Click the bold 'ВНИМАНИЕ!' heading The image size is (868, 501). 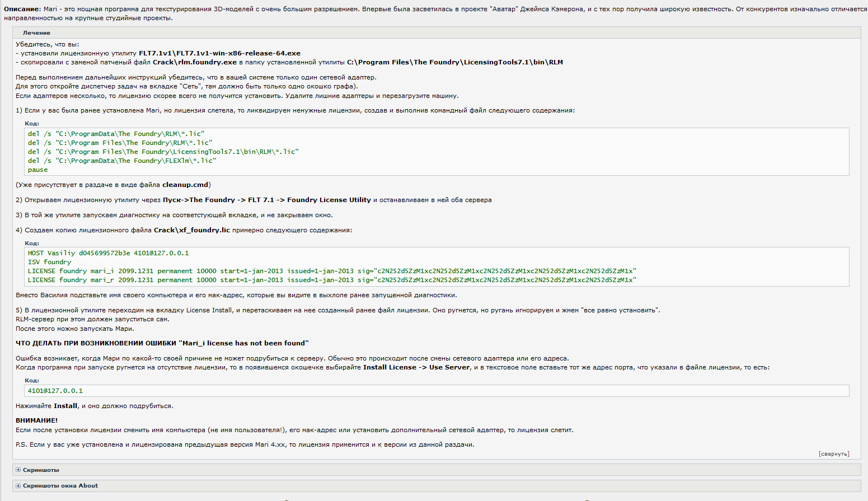point(36,420)
